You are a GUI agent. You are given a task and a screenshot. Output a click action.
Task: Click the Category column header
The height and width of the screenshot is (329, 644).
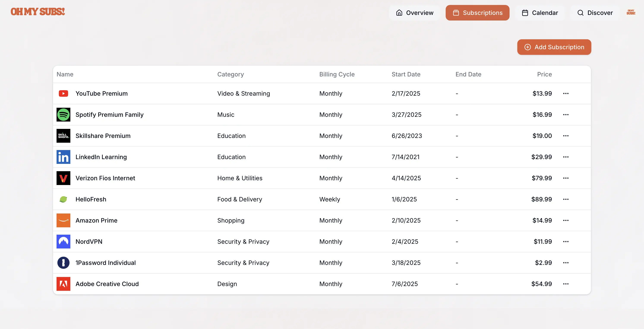230,74
